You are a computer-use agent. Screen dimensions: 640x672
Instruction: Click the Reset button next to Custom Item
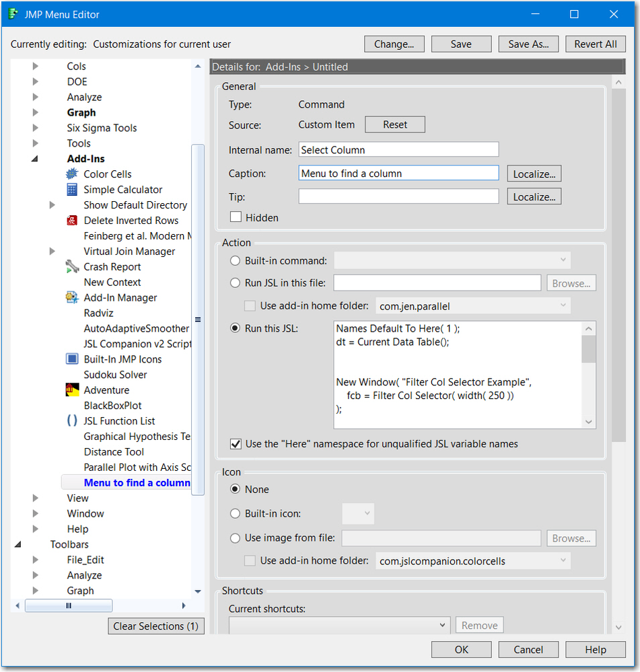[395, 124]
